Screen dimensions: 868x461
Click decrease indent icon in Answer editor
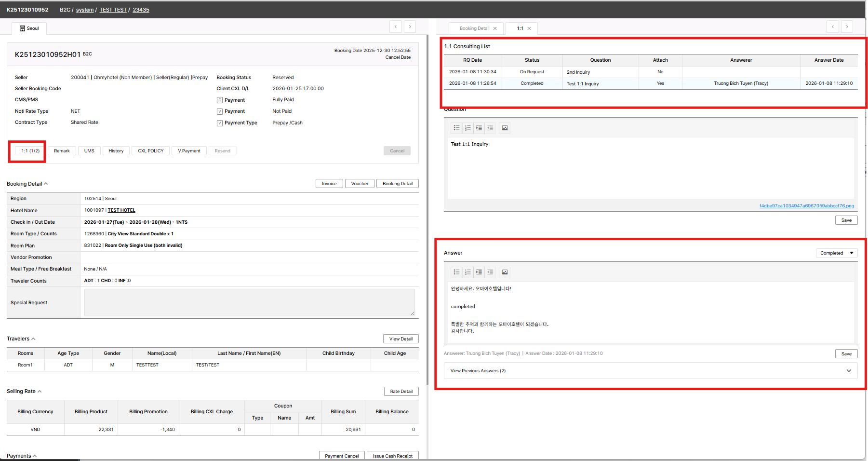coord(490,272)
